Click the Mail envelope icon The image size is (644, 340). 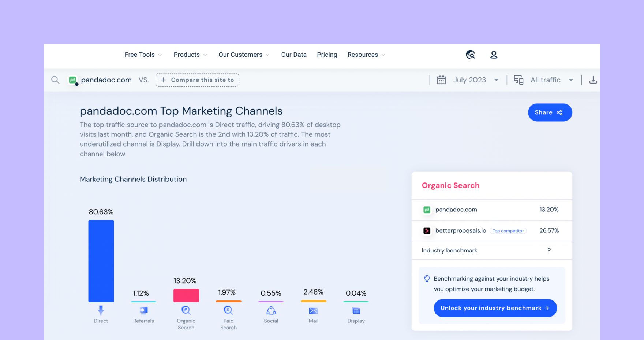coord(314,311)
